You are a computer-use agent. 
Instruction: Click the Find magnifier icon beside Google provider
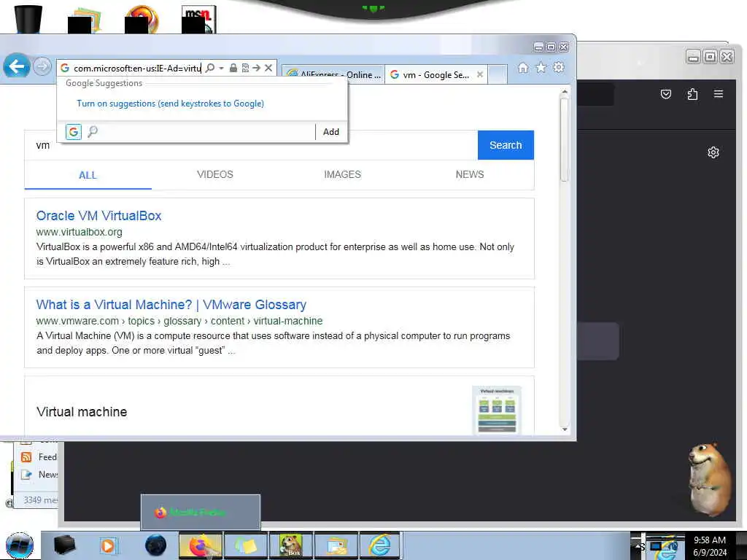[x=93, y=131]
